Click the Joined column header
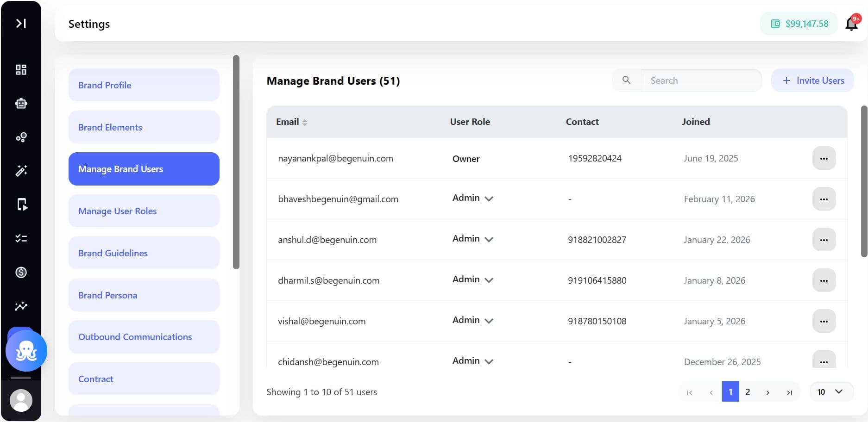Screen dimensions: 868x422 click(696, 122)
